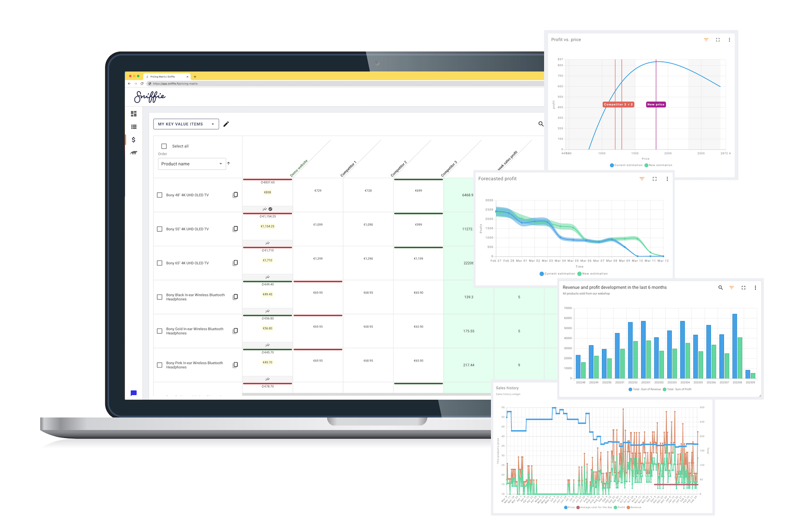Click the expand icon on Forecasted profit chart
Image resolution: width=800 pixels, height=532 pixels.
(x=654, y=181)
